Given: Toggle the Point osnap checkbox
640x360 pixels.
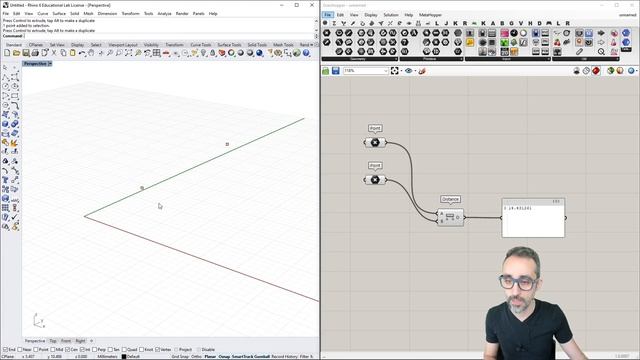Looking at the screenshot, I should tap(36, 350).
